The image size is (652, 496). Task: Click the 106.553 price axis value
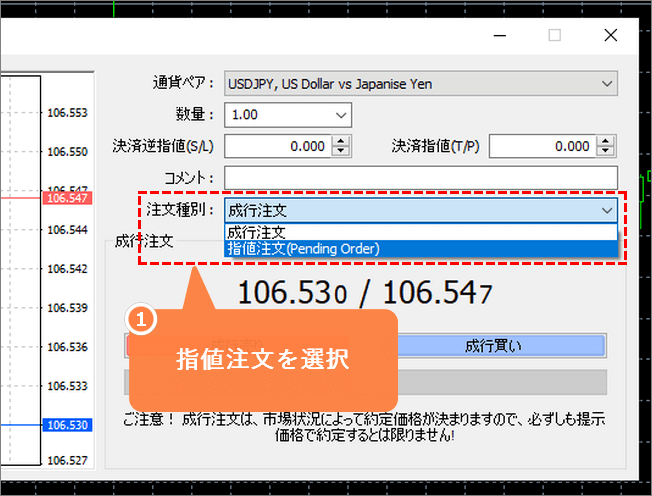click(67, 113)
